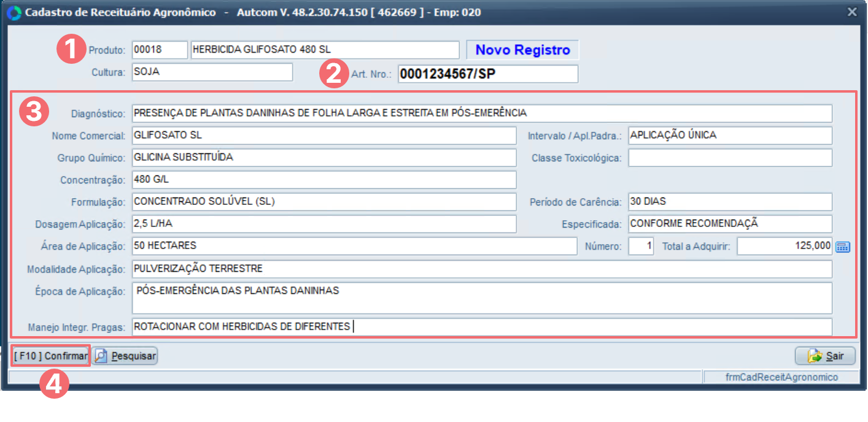Screen dimensions: 868x422
Task: Click the empty Classe Toxicológica field
Action: pos(730,158)
